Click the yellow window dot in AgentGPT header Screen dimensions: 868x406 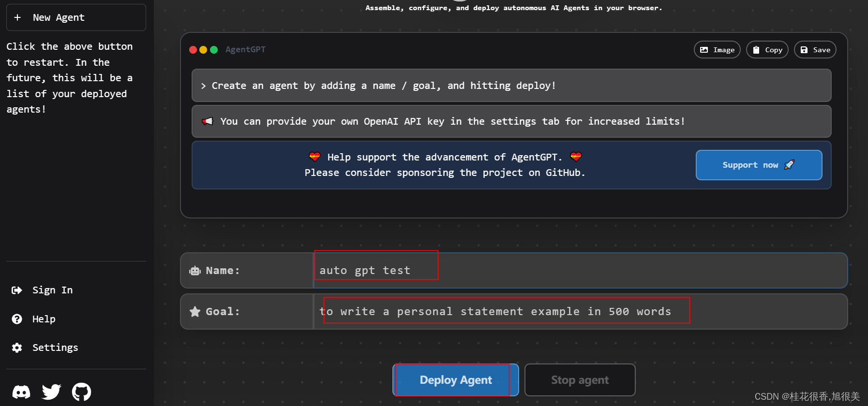point(203,50)
